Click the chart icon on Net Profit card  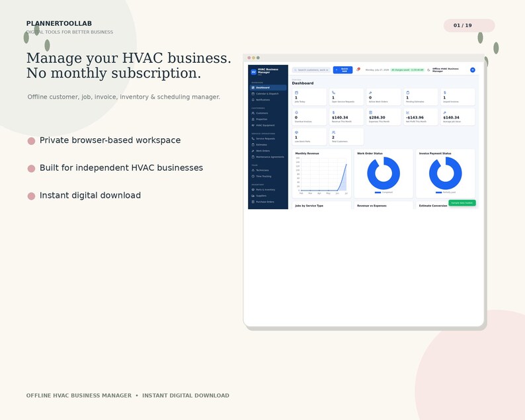coord(407,112)
